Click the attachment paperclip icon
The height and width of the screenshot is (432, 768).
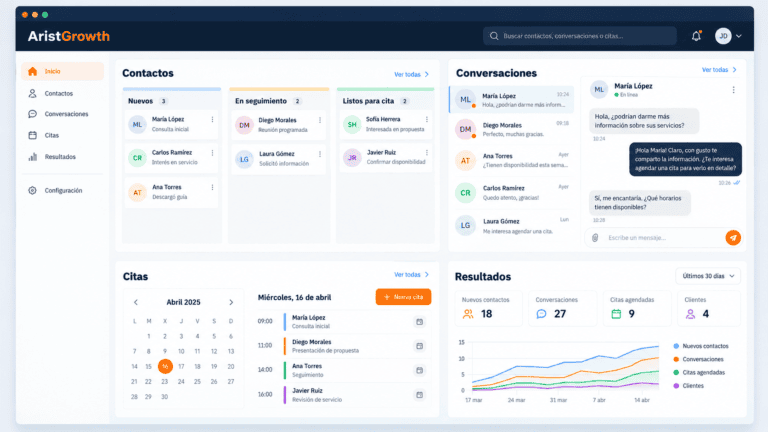click(x=595, y=238)
